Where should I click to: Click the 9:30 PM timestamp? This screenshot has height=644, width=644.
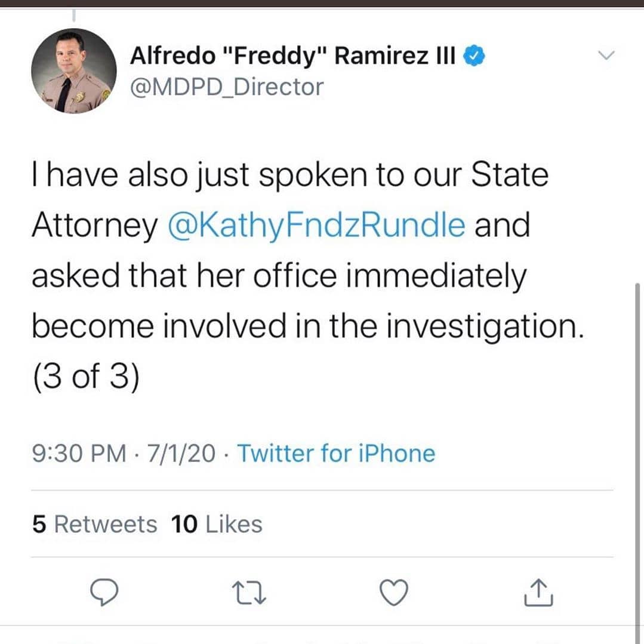(x=79, y=454)
